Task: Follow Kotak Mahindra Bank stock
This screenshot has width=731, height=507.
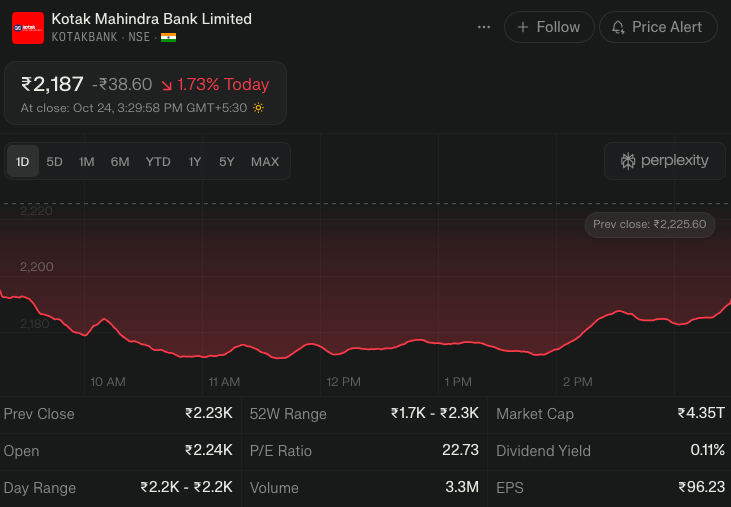Action: [548, 27]
